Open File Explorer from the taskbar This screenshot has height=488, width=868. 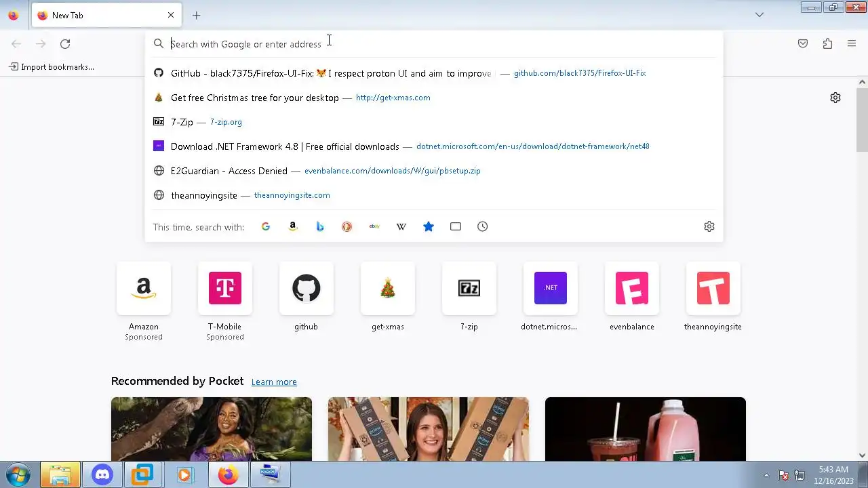pos(60,475)
